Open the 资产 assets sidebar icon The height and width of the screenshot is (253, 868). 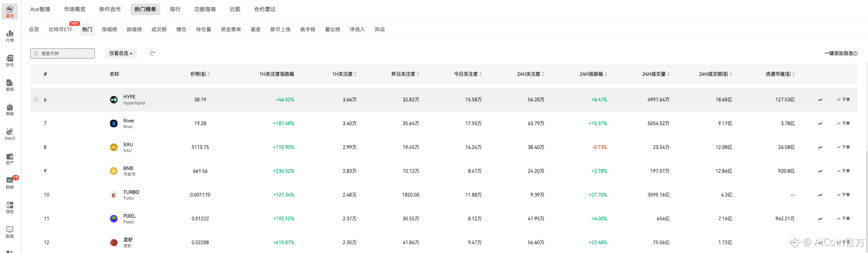tap(10, 158)
